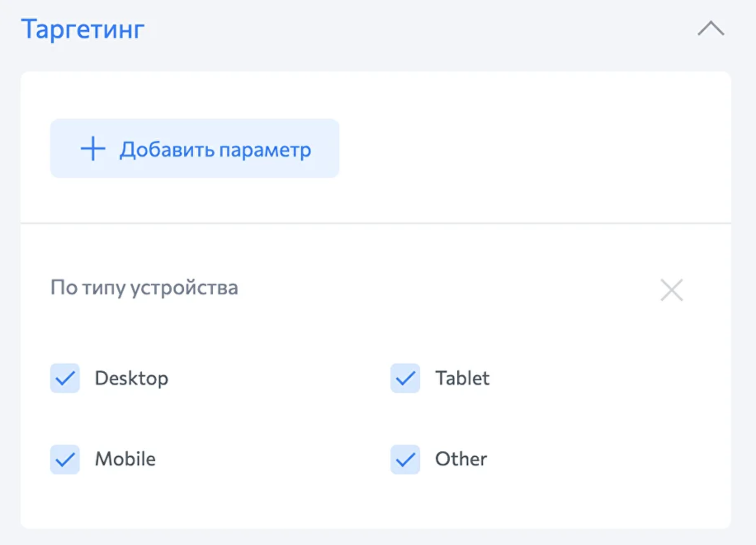Remove the По типу устройства parameter
This screenshot has width=756, height=545.
(671, 290)
